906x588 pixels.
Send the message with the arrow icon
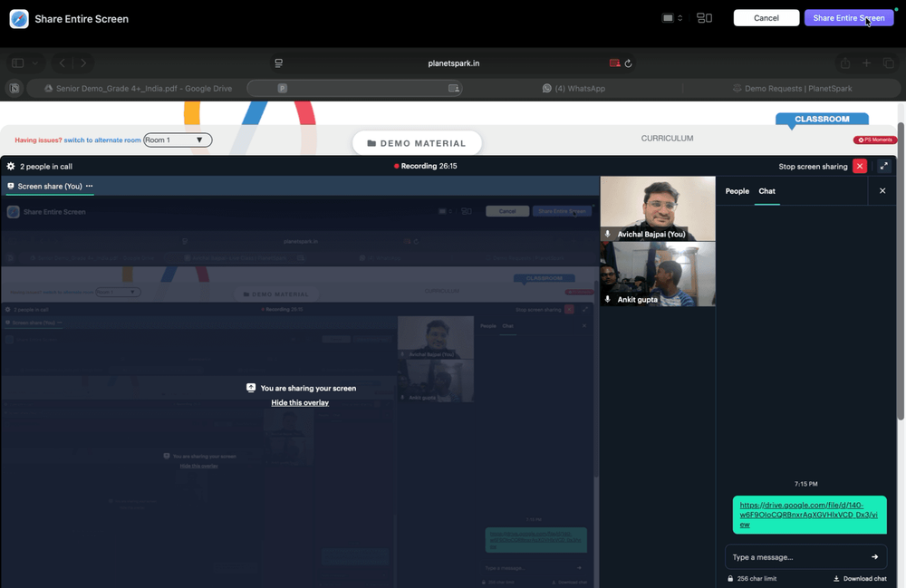point(875,557)
